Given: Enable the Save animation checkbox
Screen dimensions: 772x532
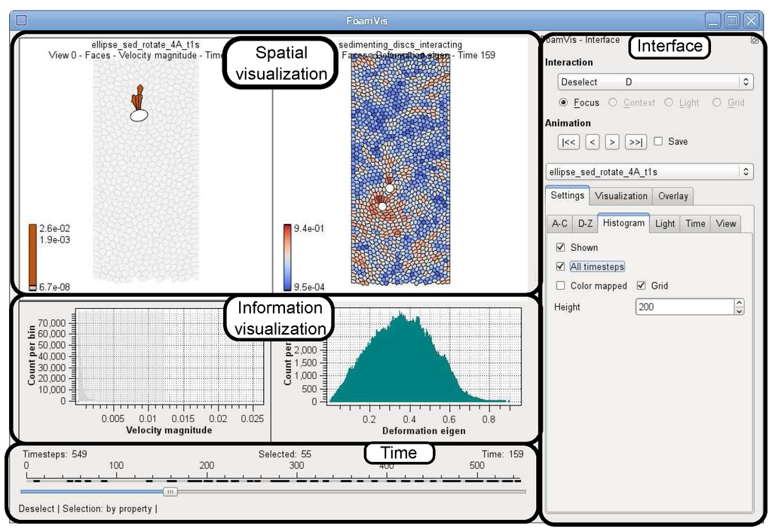Looking at the screenshot, I should [x=658, y=141].
